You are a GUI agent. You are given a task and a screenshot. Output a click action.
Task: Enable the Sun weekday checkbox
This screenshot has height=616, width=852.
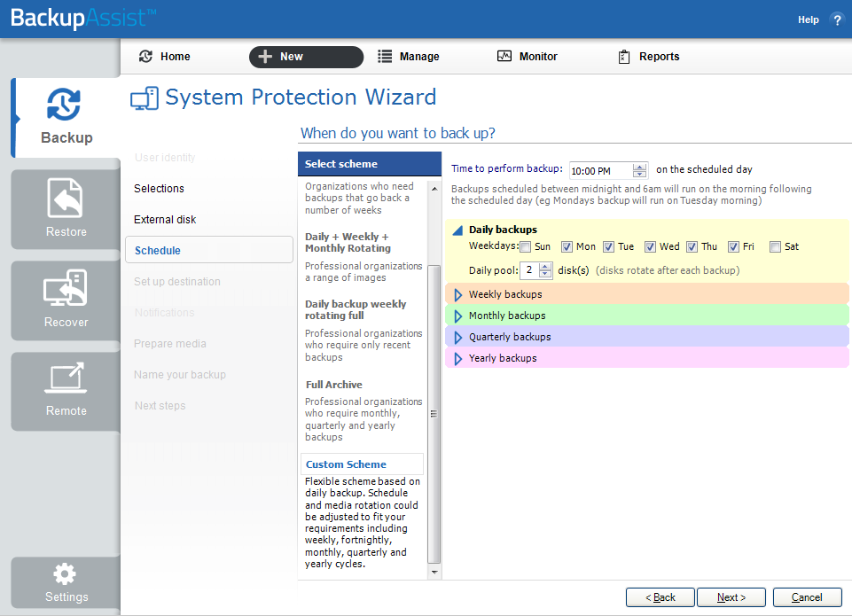tap(526, 247)
